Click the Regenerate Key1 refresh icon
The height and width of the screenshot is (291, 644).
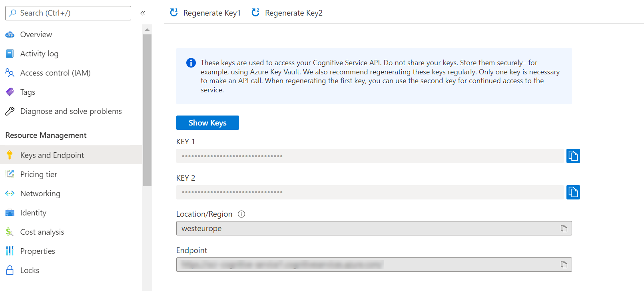tap(174, 12)
